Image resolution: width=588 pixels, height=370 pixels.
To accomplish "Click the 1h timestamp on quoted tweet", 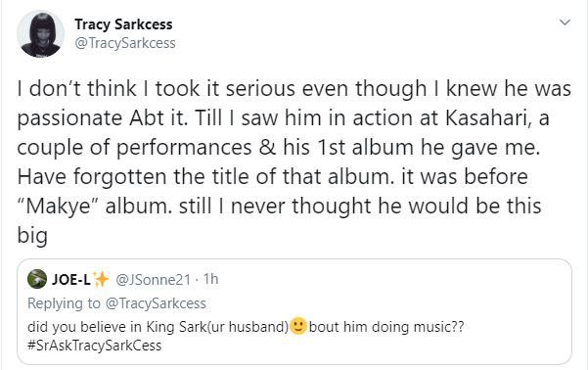I will click(x=210, y=279).
